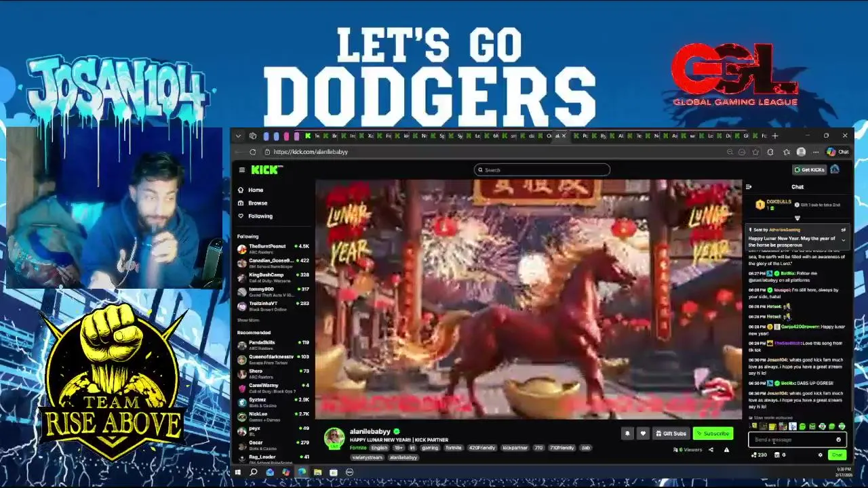Click the heart follow button
The width and height of the screenshot is (868, 488).
(x=643, y=433)
